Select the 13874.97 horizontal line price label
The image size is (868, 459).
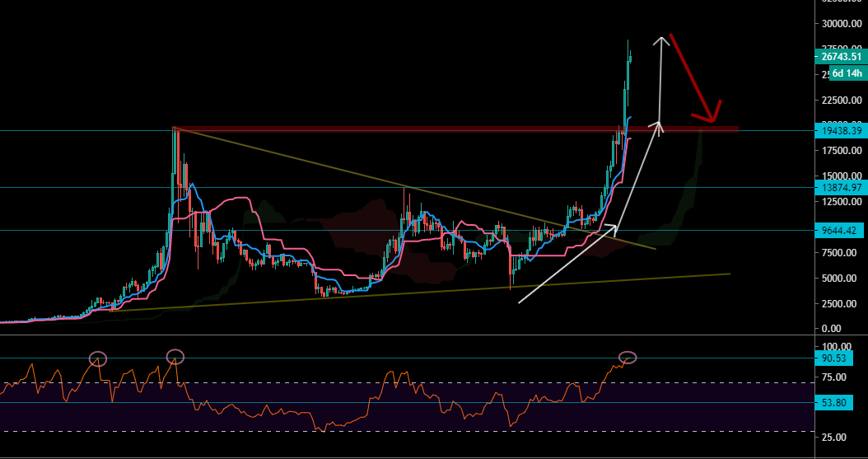point(842,187)
